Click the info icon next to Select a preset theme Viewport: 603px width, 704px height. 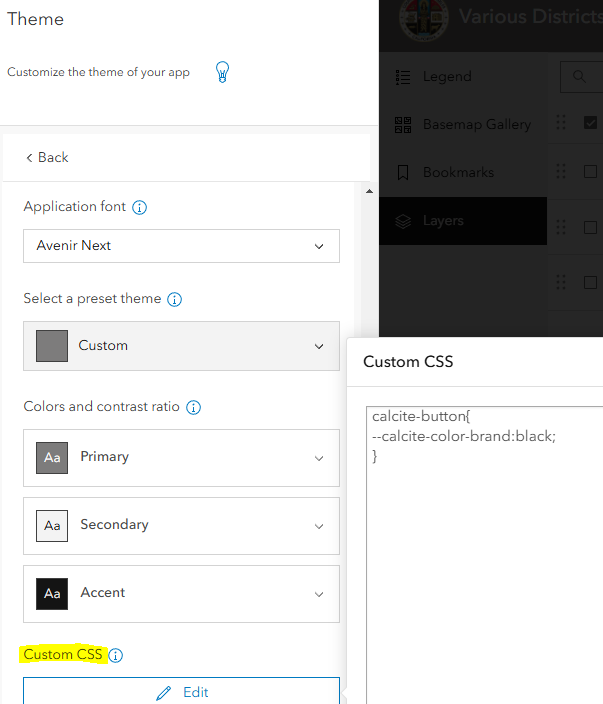(175, 299)
